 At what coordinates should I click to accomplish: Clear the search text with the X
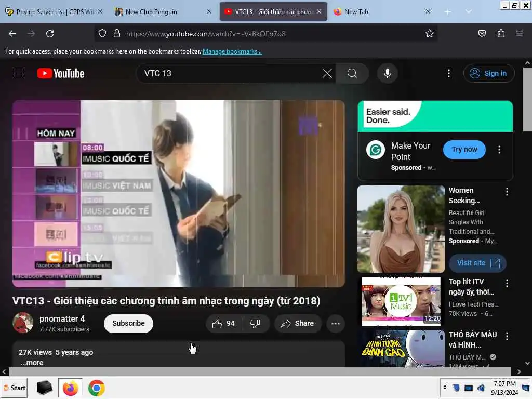(327, 73)
